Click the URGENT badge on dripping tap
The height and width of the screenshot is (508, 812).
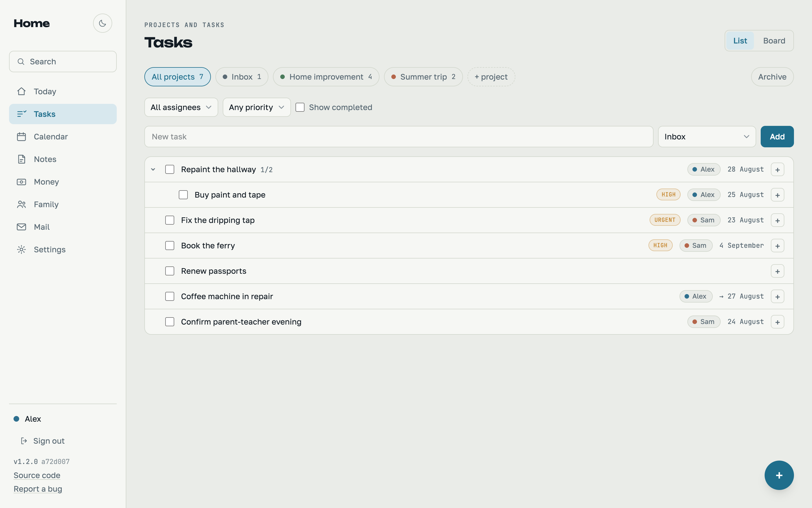click(x=665, y=220)
